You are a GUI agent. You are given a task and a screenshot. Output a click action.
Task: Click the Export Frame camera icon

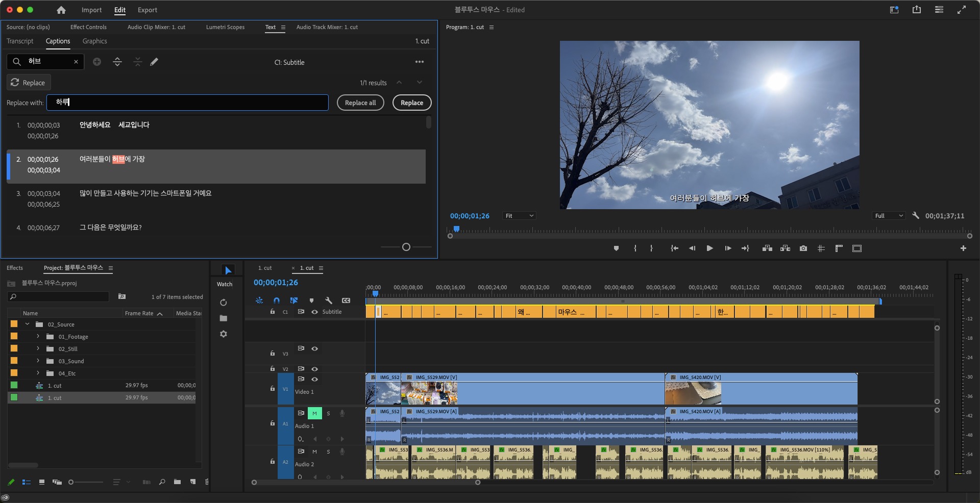[803, 248]
